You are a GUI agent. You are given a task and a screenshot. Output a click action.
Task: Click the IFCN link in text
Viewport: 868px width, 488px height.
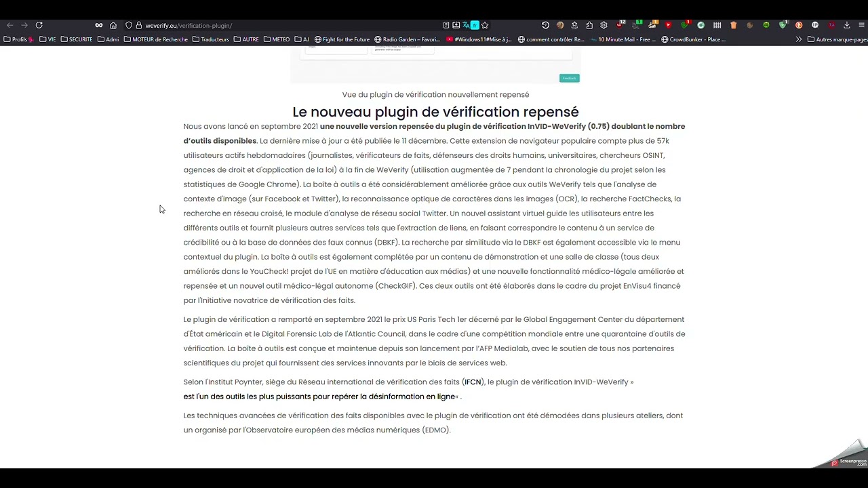click(x=473, y=382)
